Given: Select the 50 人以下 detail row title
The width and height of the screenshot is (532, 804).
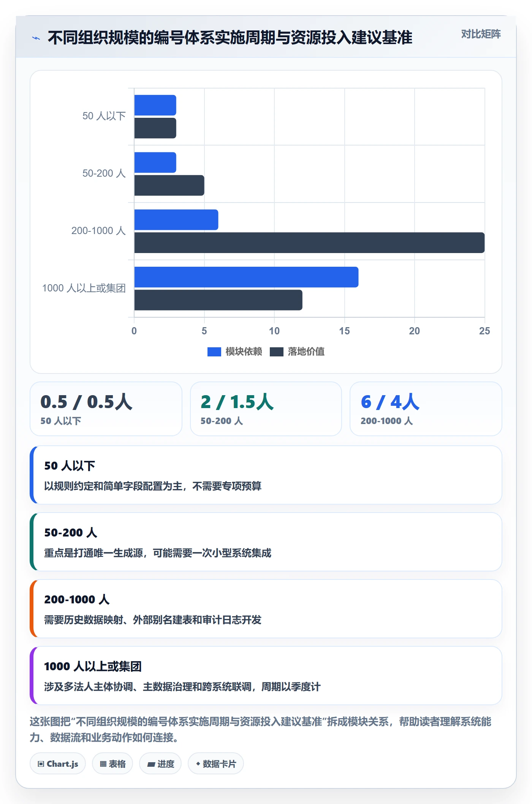Looking at the screenshot, I should coord(70,466).
